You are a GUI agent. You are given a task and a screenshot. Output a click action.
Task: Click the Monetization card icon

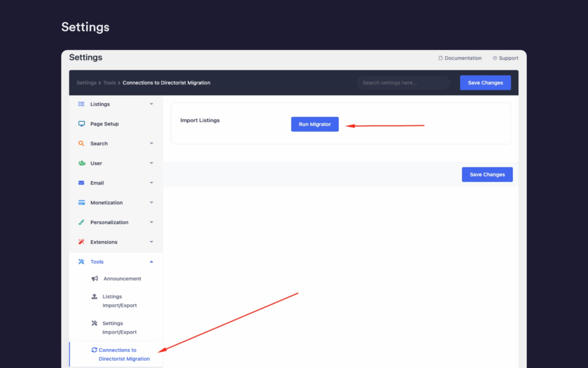pos(82,202)
